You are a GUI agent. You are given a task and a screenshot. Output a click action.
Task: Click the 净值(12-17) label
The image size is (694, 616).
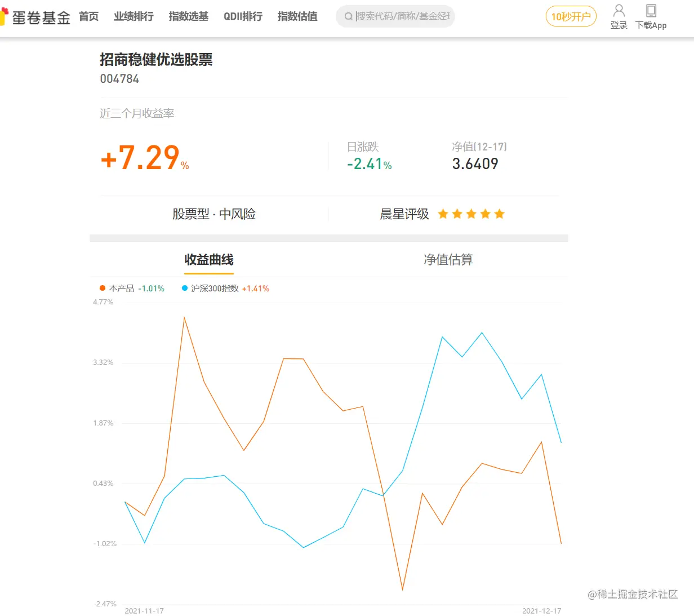479,147
